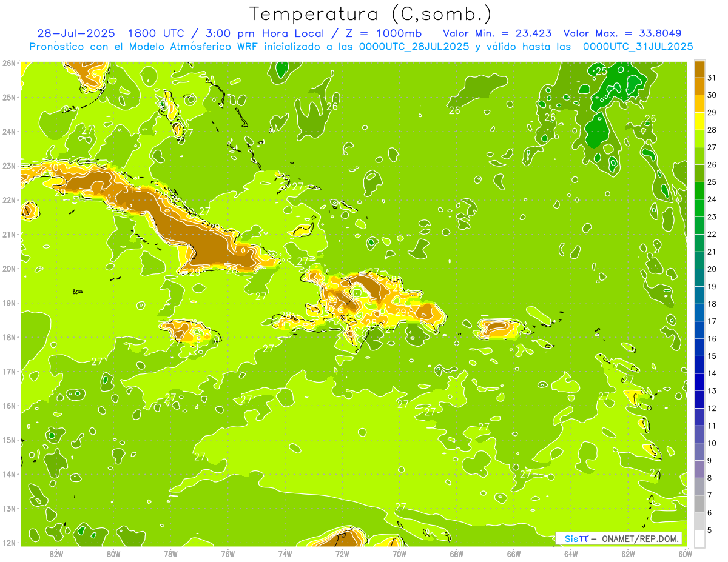The width and height of the screenshot is (728, 562).
Task: Click the color scale value 11
Action: [712, 426]
